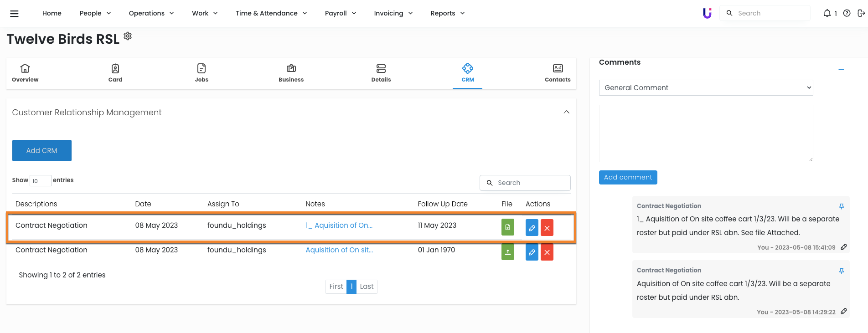Switch to the Contacts tab
The height and width of the screenshot is (333, 868).
(557, 73)
